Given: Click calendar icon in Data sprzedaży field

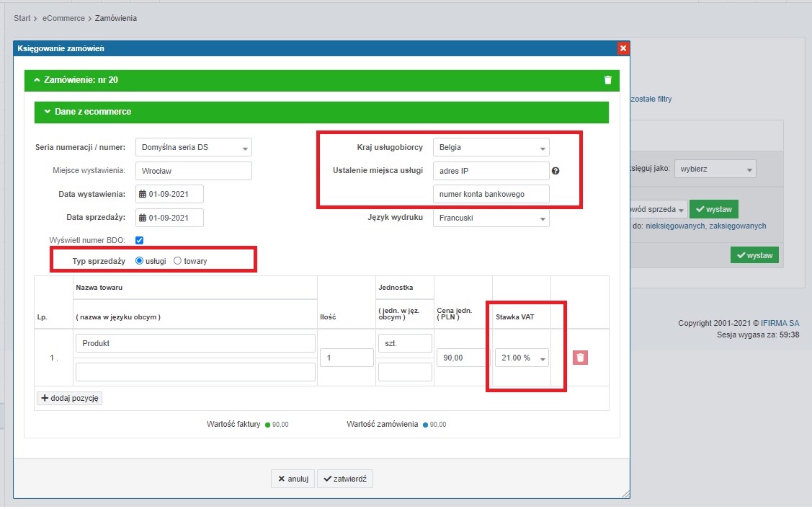Looking at the screenshot, I should coord(143,218).
